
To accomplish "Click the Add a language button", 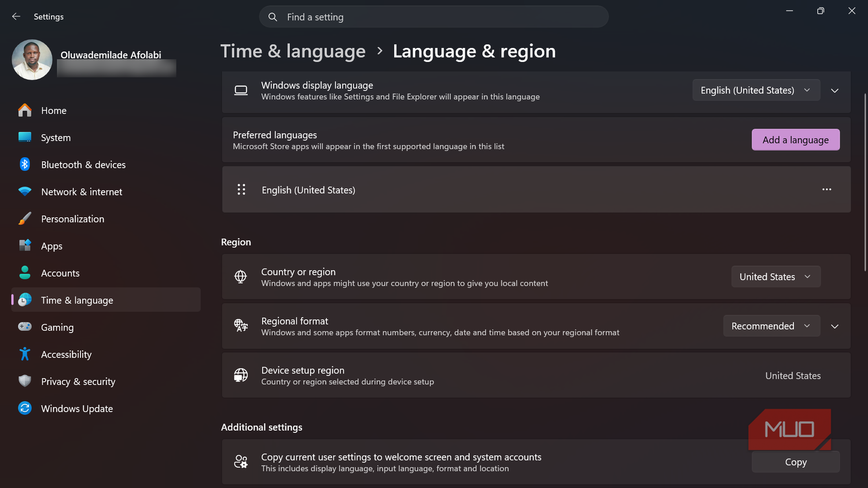I will pos(796,140).
